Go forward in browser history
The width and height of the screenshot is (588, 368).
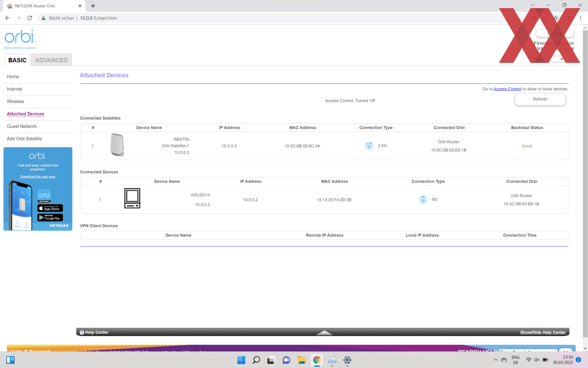coord(19,18)
